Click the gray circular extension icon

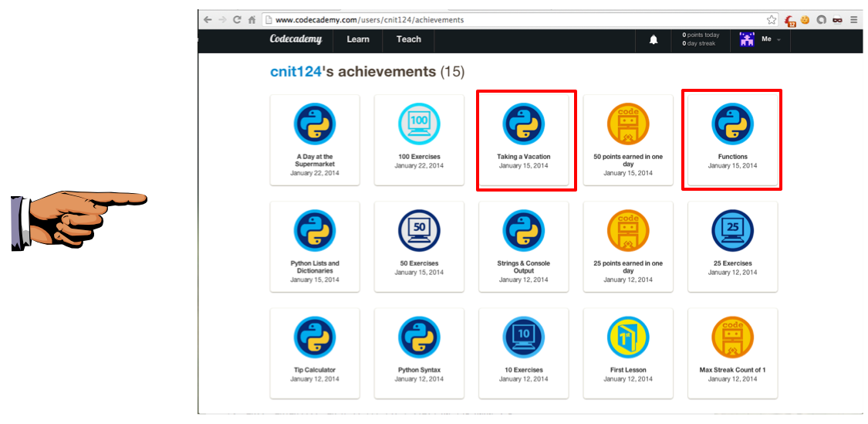pos(822,20)
